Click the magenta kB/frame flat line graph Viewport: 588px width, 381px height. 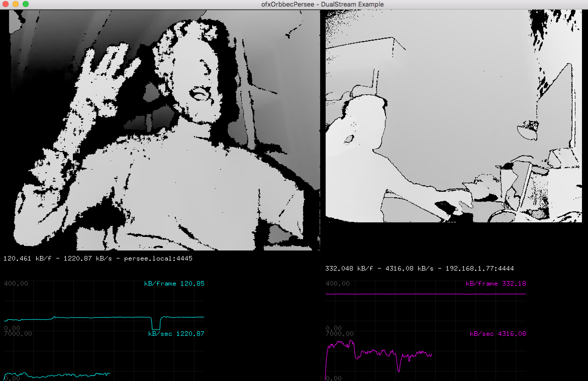click(x=426, y=294)
